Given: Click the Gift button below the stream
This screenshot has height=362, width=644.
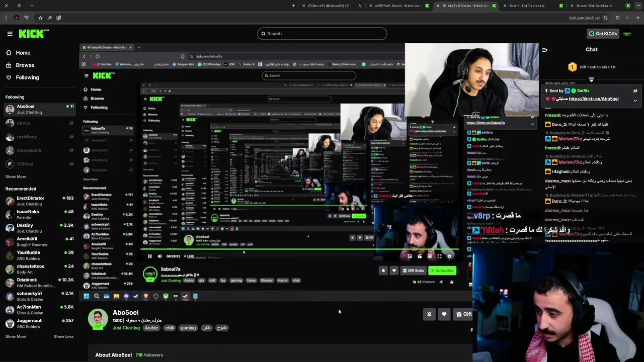Looking at the screenshot, I should tap(463, 314).
